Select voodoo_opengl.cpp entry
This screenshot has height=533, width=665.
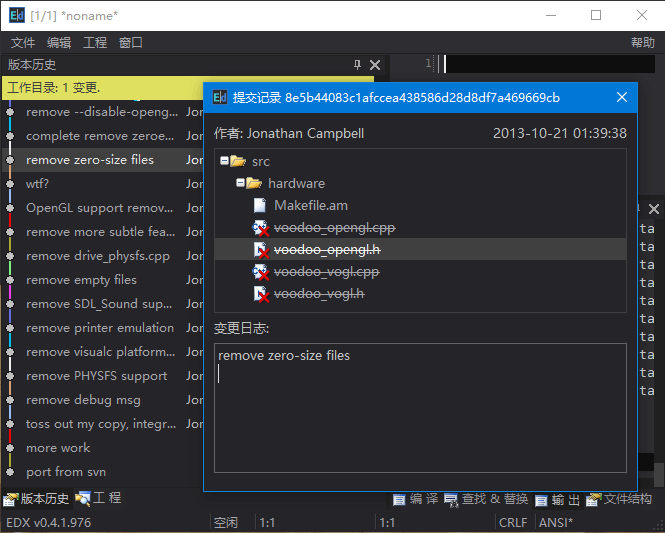[x=335, y=228]
